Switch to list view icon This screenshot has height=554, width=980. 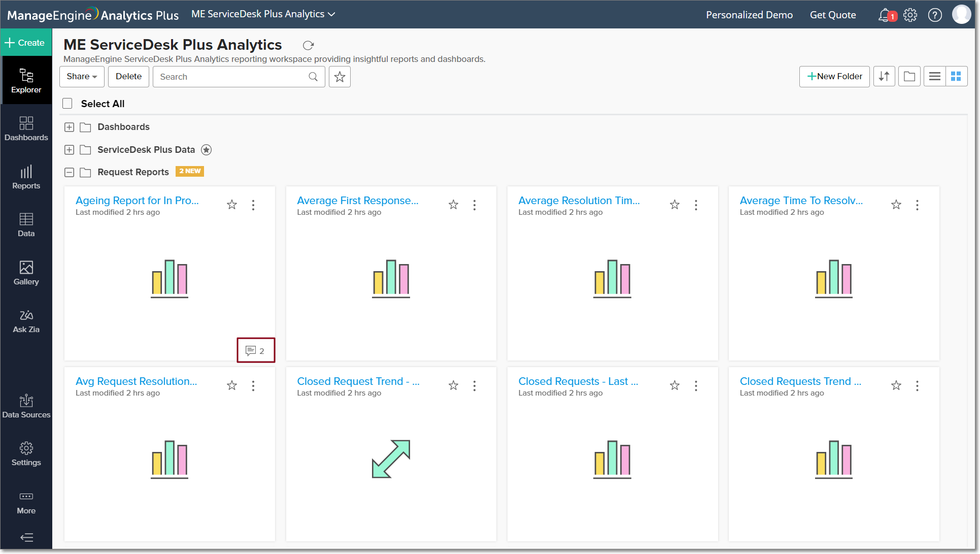(x=935, y=76)
